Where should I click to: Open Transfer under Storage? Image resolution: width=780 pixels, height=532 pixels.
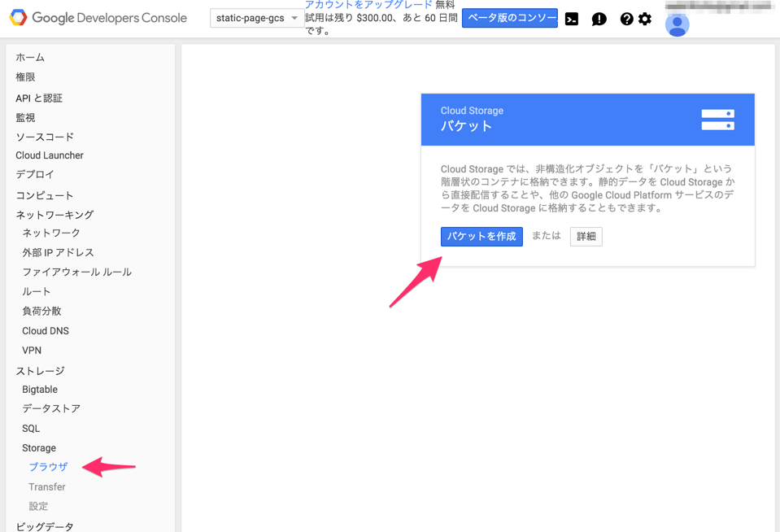point(46,486)
